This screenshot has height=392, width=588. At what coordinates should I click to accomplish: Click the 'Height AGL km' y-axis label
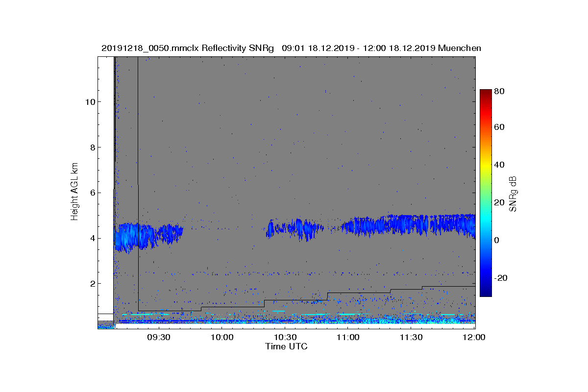point(74,193)
